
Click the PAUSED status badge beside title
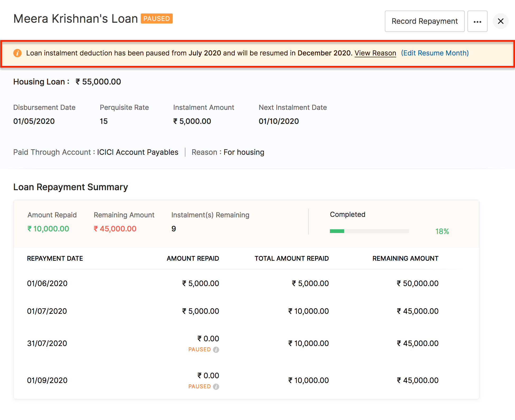click(x=157, y=19)
